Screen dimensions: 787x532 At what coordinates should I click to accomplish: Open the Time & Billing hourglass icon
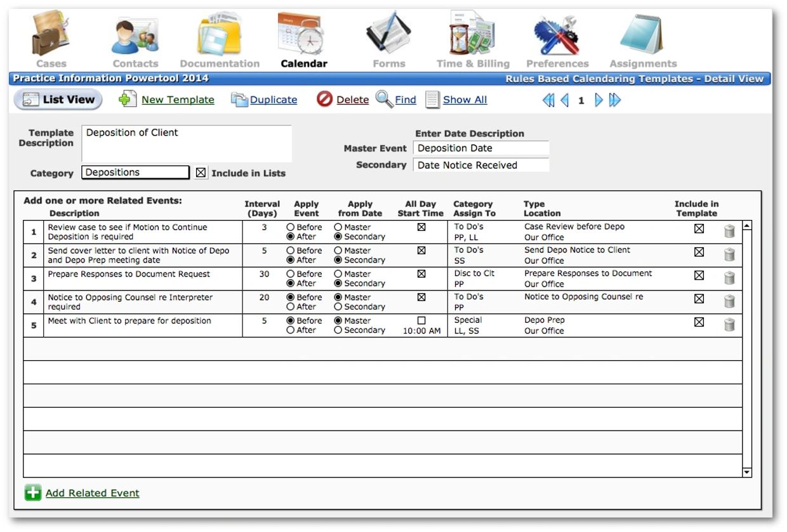click(472, 35)
